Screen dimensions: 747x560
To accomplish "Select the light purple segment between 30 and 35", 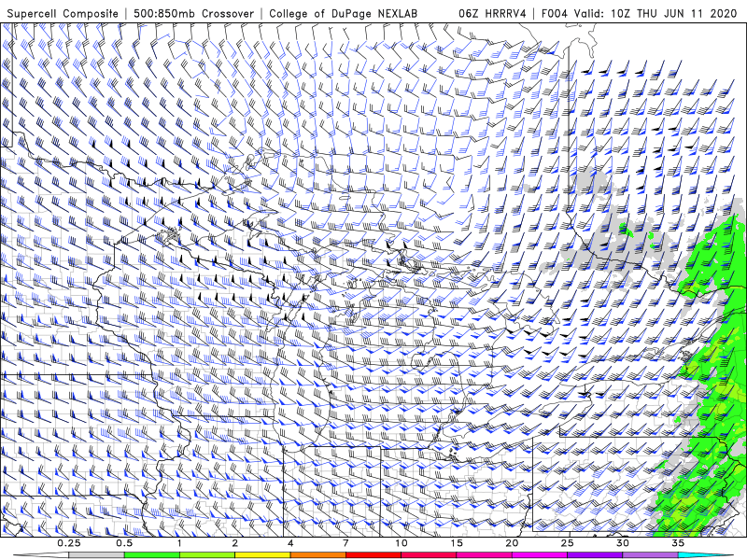I will pyautogui.click(x=650, y=555).
